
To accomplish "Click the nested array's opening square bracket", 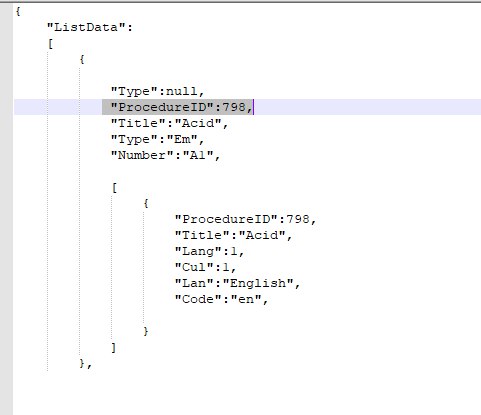I will [114, 188].
